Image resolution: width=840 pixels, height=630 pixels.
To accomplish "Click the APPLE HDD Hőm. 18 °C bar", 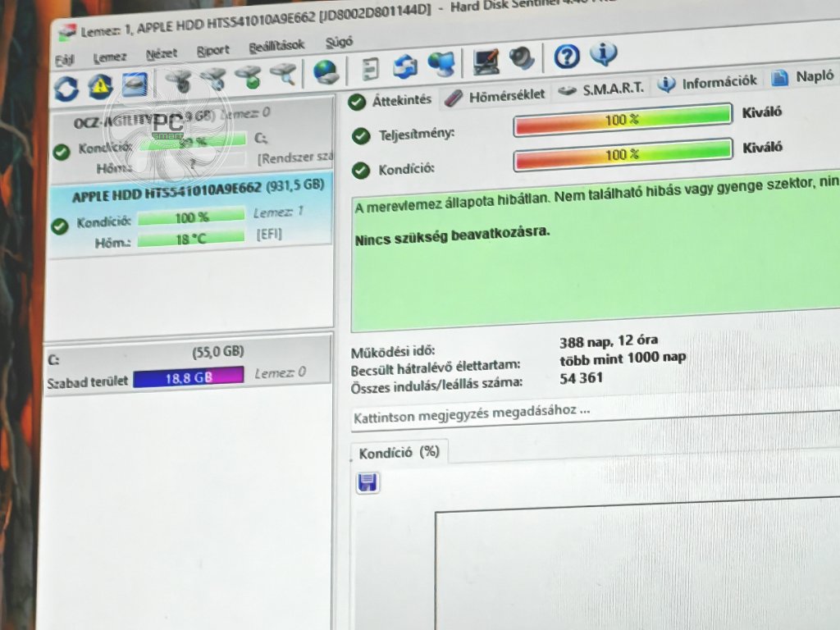I will 191,239.
